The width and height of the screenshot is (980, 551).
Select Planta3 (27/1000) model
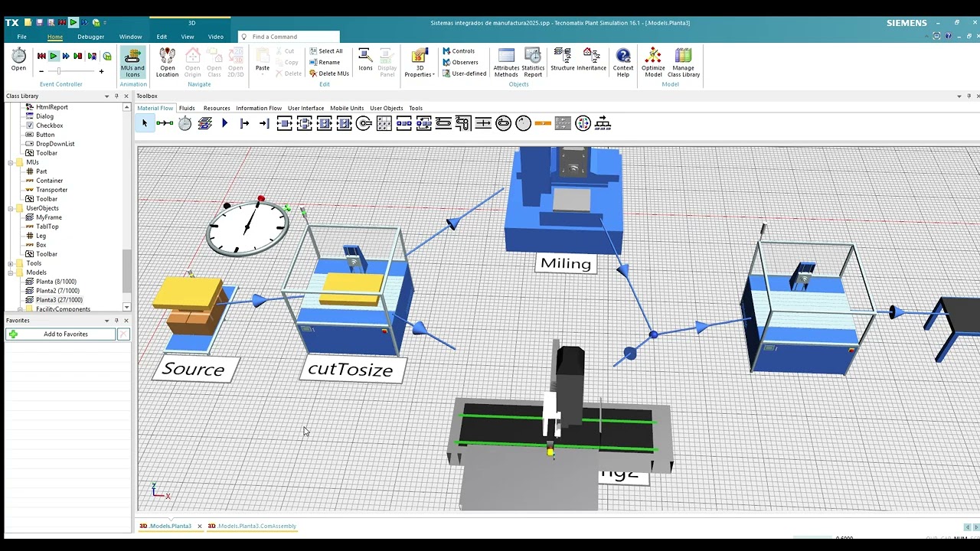point(59,300)
